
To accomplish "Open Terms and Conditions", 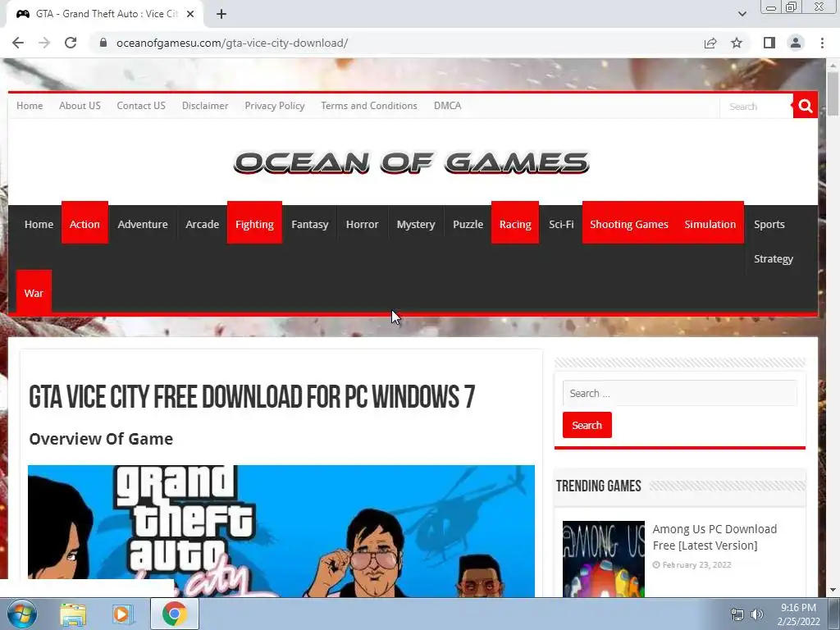I will pyautogui.click(x=369, y=106).
